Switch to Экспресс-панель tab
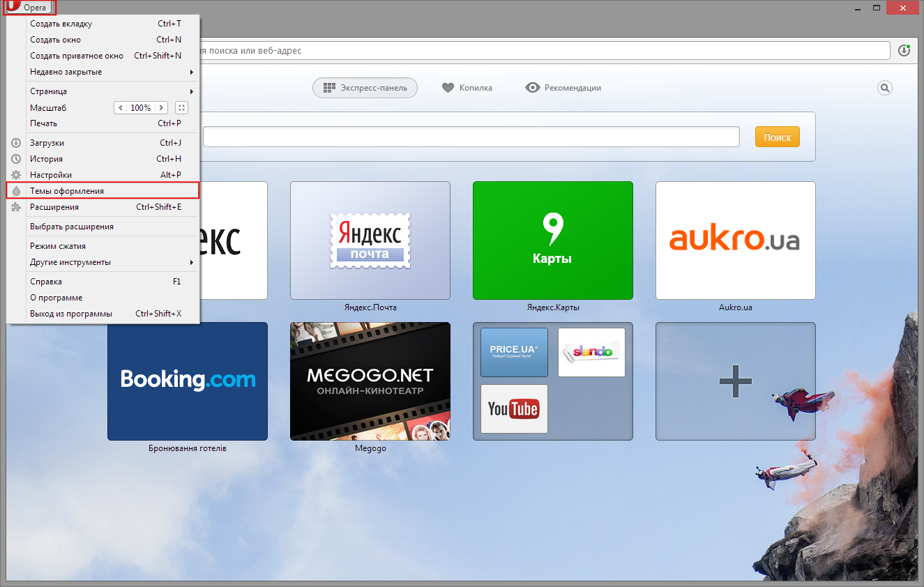Viewport: 924px width, 587px height. (365, 88)
